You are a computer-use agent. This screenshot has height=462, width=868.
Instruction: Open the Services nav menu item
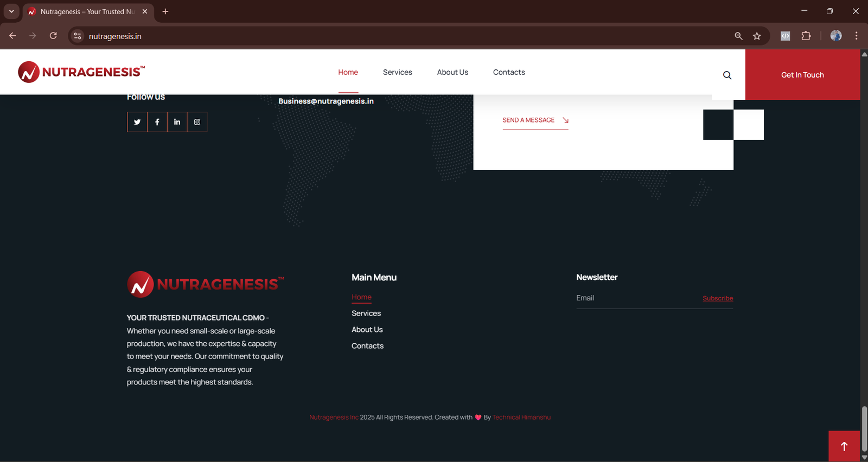[x=397, y=72]
